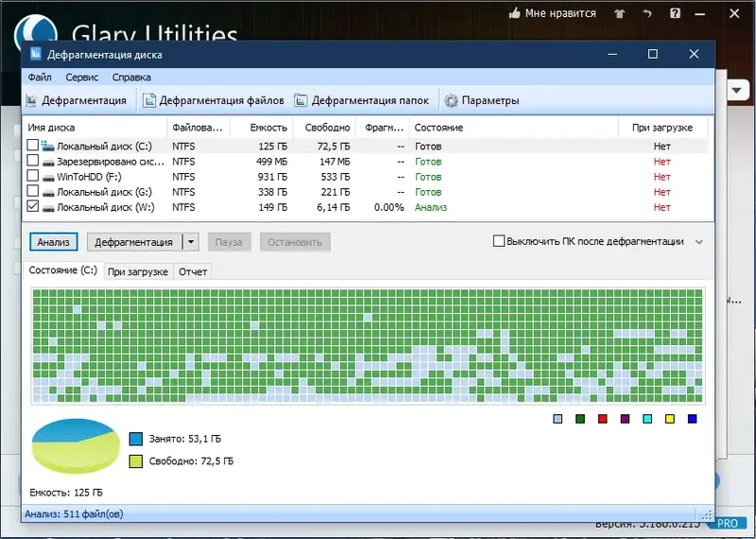Screen dimensions: 756x539
Task: Click the help question mark icon
Action: [675, 13]
